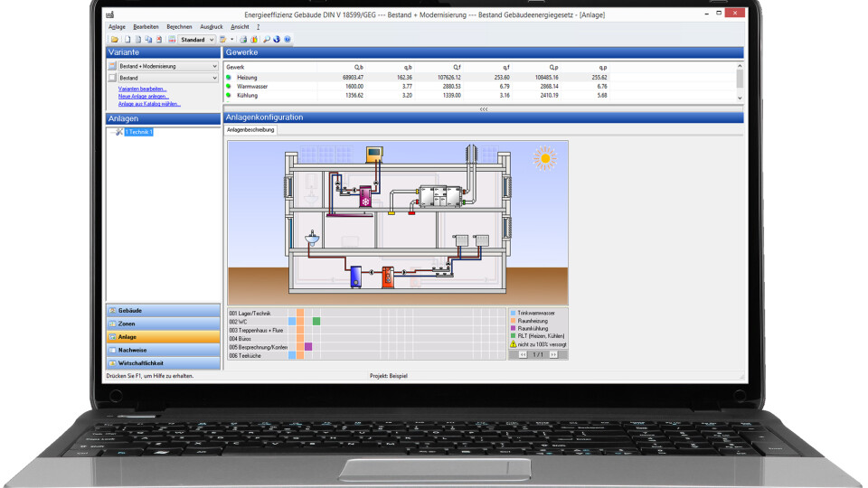
Task: Click the red delete document toolbar icon
Action: (159, 40)
